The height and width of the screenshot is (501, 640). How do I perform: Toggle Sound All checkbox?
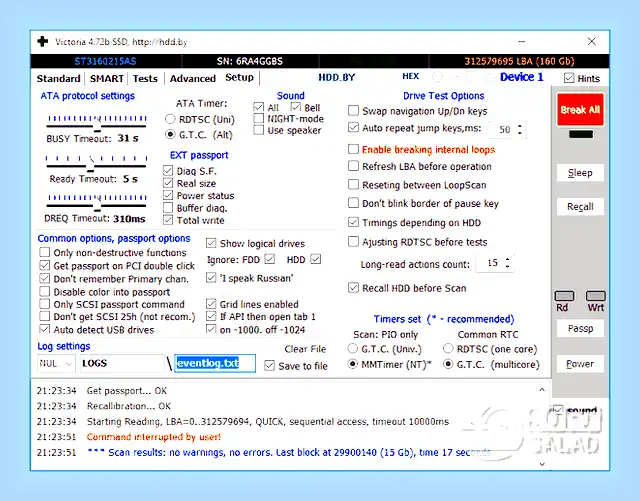click(x=258, y=107)
